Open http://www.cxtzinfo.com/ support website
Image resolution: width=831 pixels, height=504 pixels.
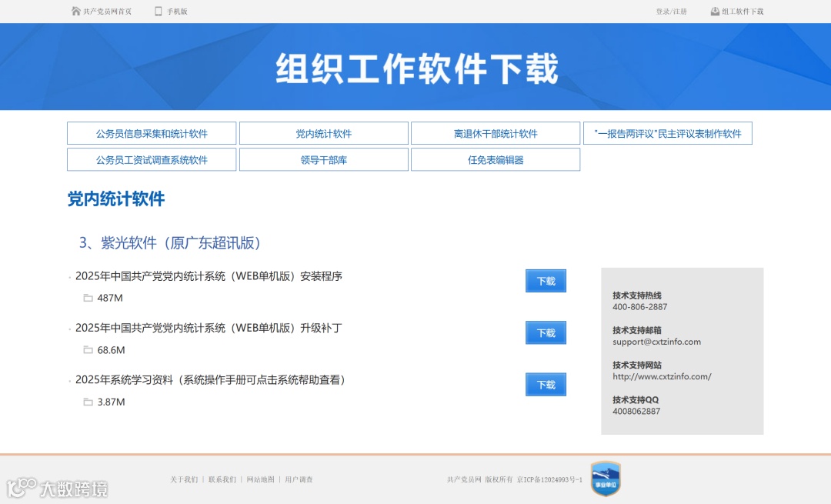pos(662,377)
